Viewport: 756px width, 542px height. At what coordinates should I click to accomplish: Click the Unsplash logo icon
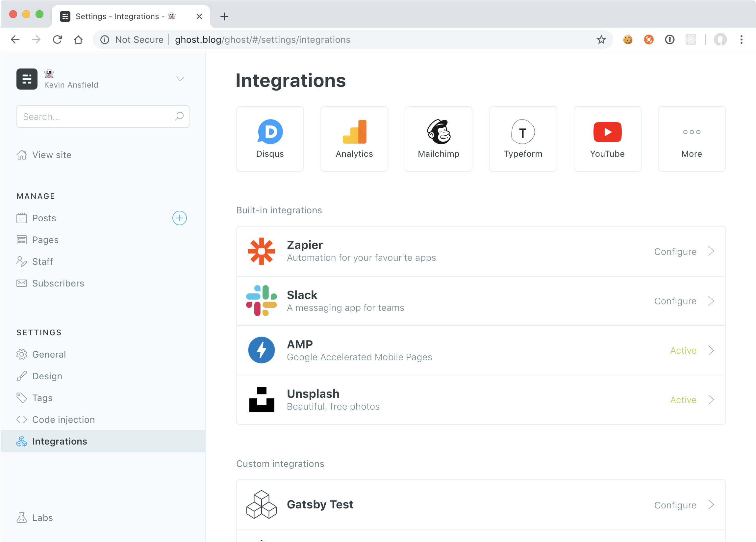(261, 399)
